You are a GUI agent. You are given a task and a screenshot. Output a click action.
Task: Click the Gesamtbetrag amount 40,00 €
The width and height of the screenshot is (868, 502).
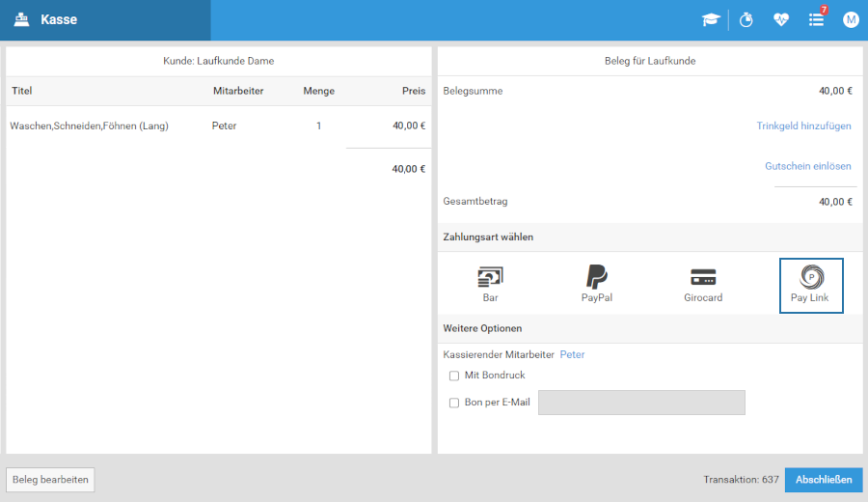[835, 202]
